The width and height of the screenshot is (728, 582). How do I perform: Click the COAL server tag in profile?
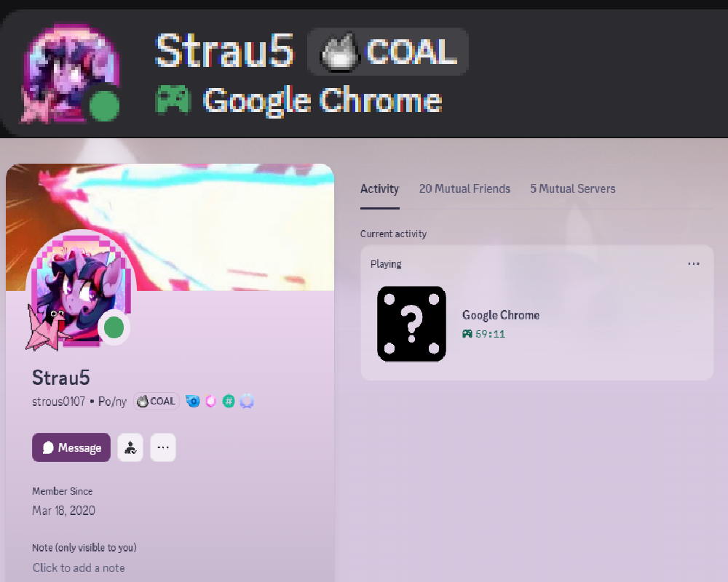pos(157,402)
